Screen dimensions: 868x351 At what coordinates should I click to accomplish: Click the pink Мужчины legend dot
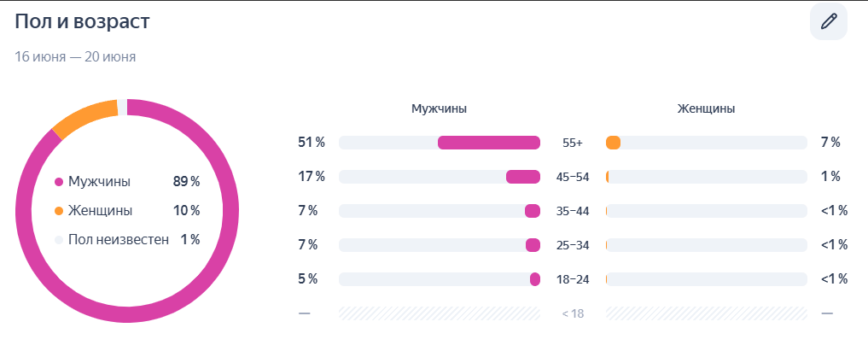[x=59, y=182]
